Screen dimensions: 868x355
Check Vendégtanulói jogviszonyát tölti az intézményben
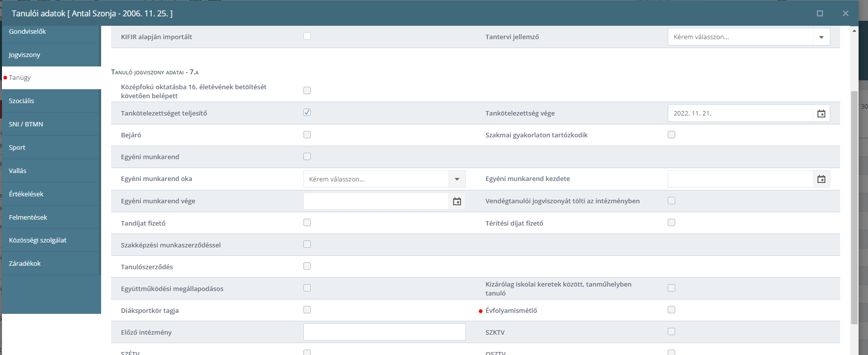click(x=671, y=201)
